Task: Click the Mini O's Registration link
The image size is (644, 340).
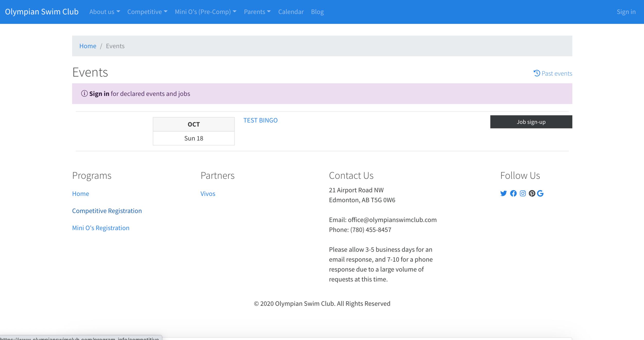Action: pyautogui.click(x=101, y=228)
